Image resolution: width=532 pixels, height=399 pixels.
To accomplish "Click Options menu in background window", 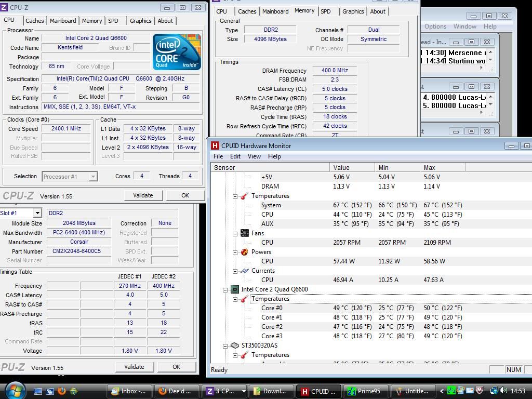I will click(435, 26).
